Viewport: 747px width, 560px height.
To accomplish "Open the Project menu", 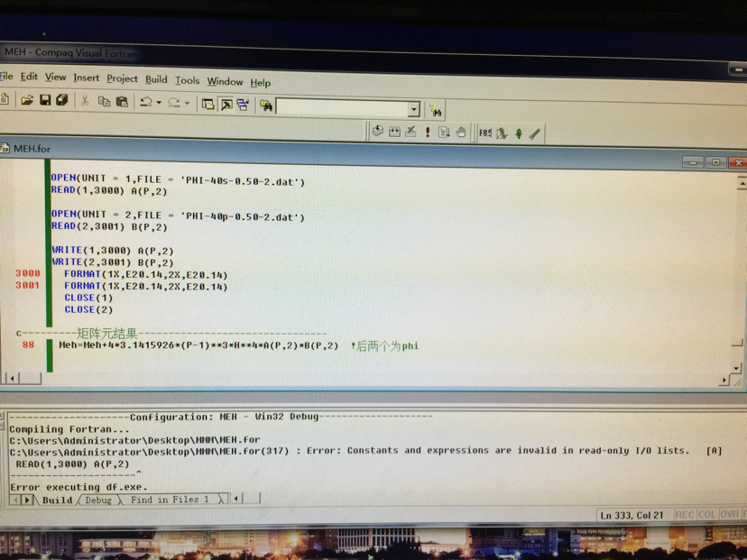I will click(122, 79).
